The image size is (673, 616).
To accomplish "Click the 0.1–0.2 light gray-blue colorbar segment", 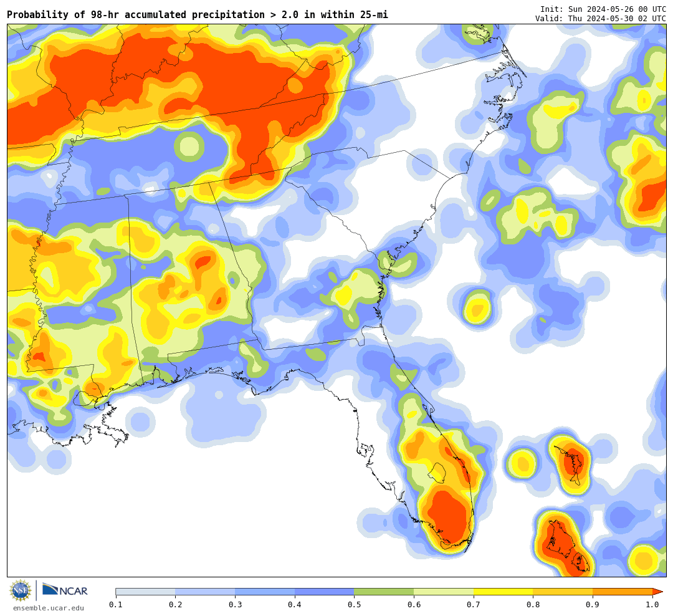I will pos(145,592).
